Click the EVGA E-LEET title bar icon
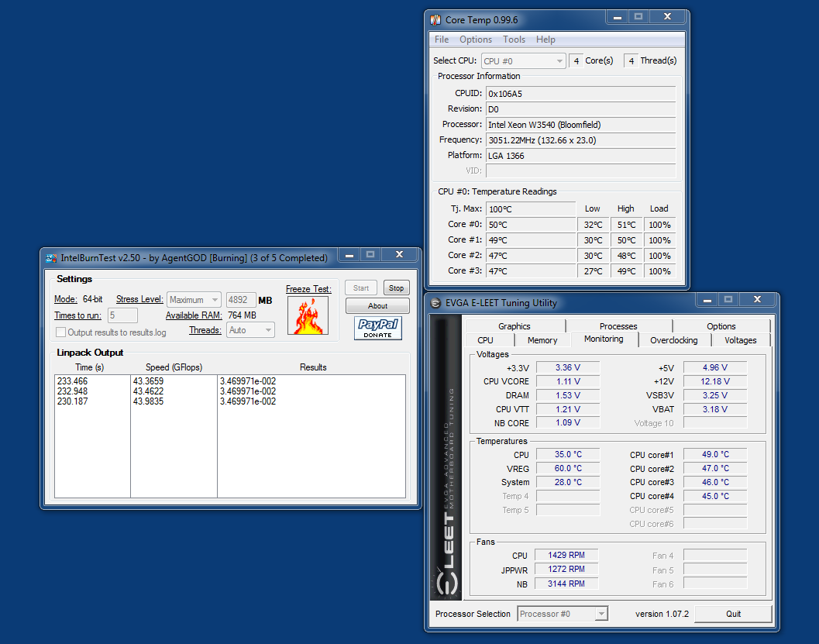The height and width of the screenshot is (644, 819). coord(435,303)
